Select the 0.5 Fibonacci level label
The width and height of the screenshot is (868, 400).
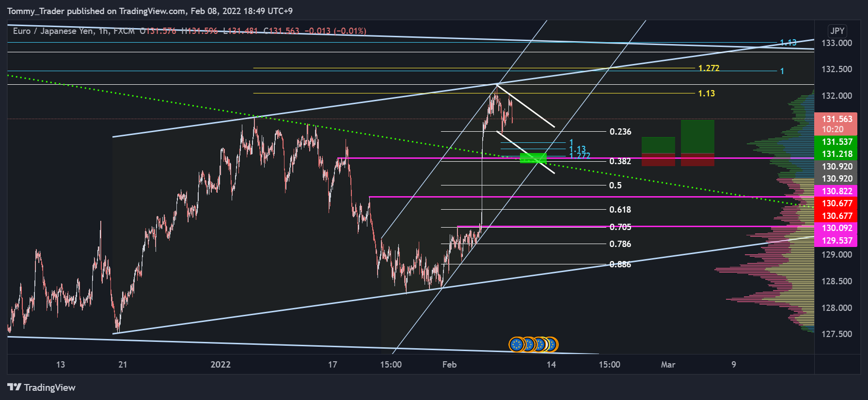(615, 185)
